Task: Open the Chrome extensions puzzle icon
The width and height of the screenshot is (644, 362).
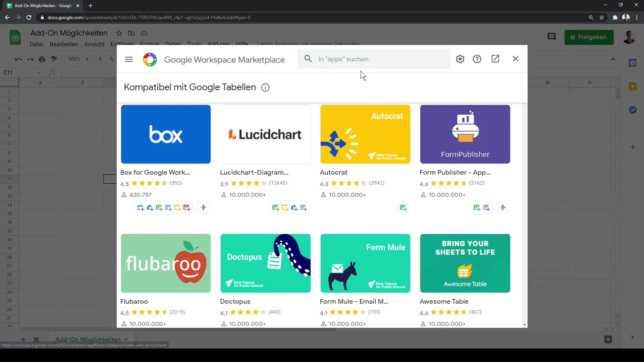Action: [x=615, y=17]
